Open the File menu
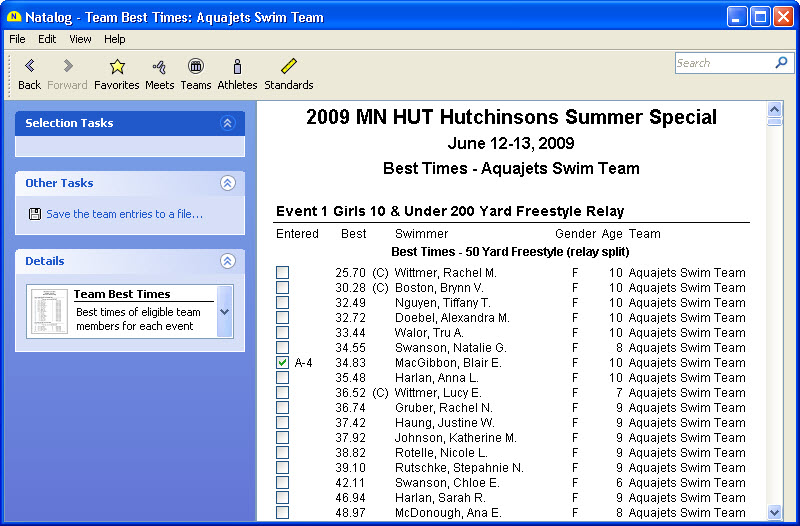Image resolution: width=800 pixels, height=526 pixels. 17,39
